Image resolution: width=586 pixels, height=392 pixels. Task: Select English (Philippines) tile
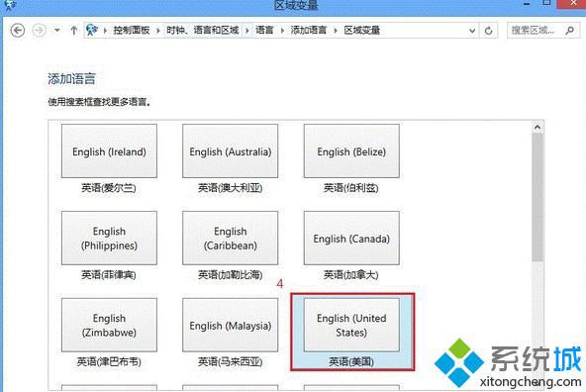[109, 238]
